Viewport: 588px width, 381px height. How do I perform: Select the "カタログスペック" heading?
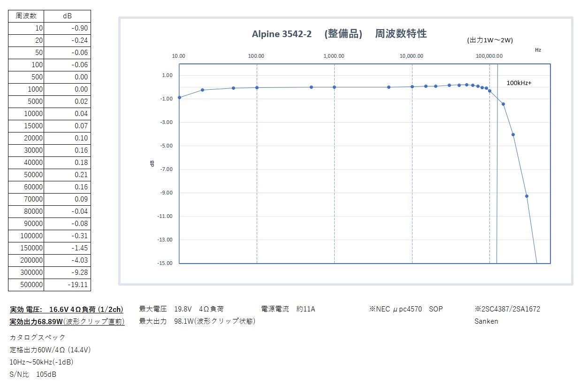tap(38, 337)
